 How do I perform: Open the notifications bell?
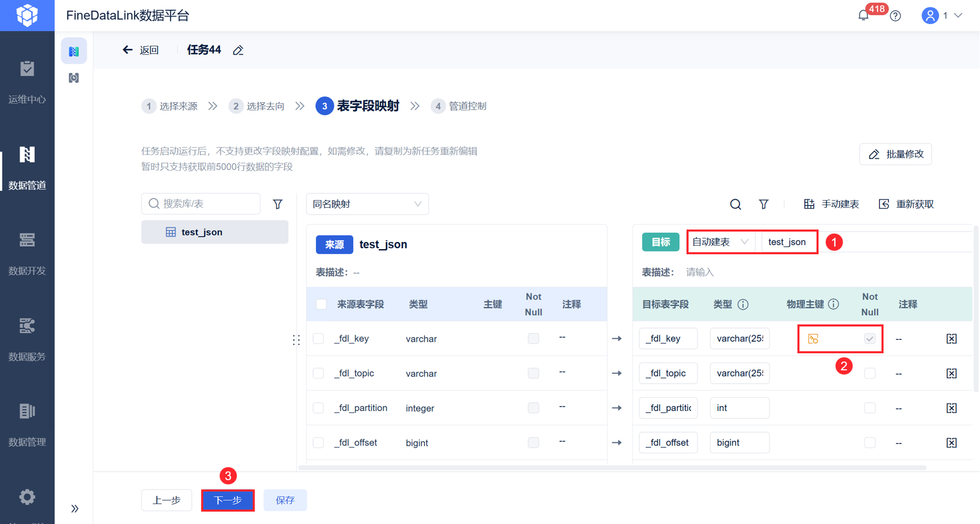[863, 15]
